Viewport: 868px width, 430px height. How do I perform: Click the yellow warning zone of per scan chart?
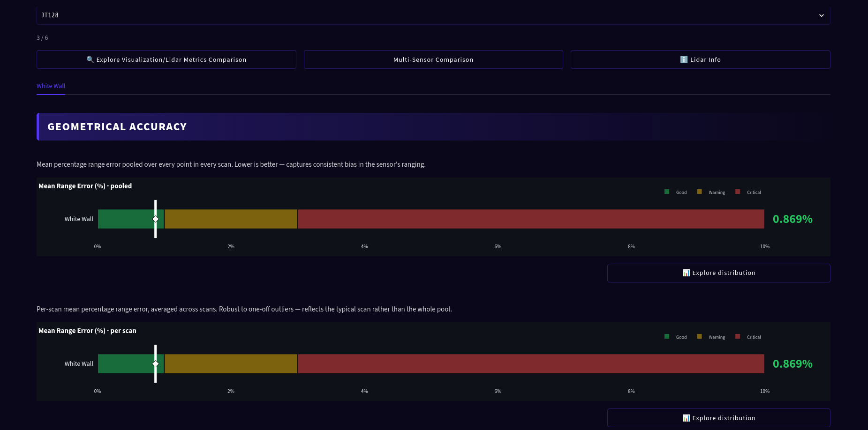tap(231, 363)
